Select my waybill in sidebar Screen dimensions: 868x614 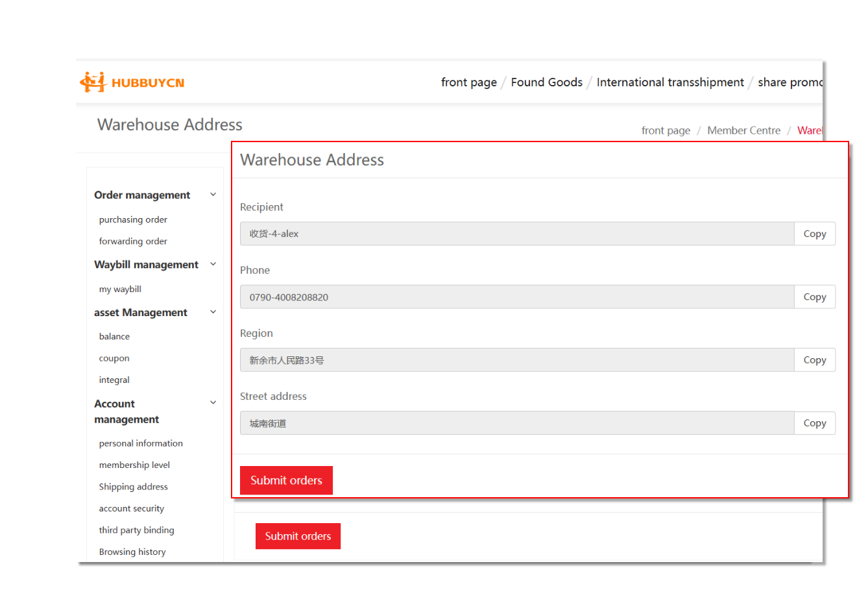[120, 289]
